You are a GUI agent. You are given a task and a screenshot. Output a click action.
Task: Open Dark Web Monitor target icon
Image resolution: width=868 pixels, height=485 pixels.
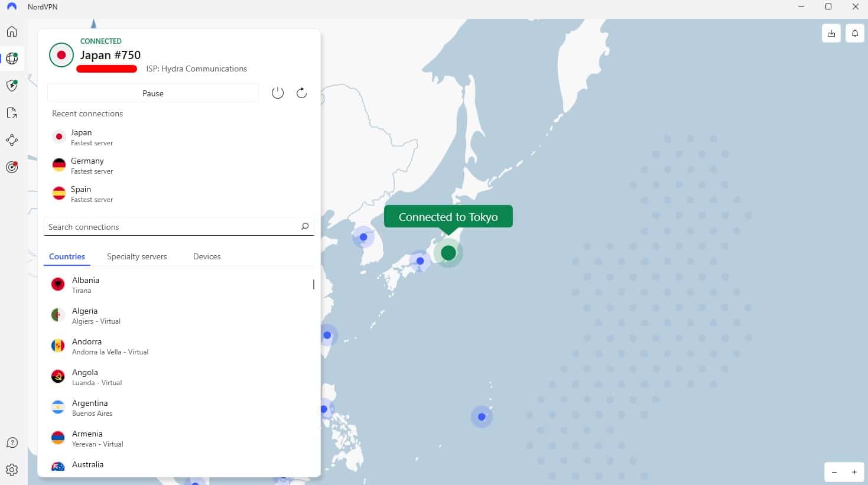pyautogui.click(x=12, y=167)
